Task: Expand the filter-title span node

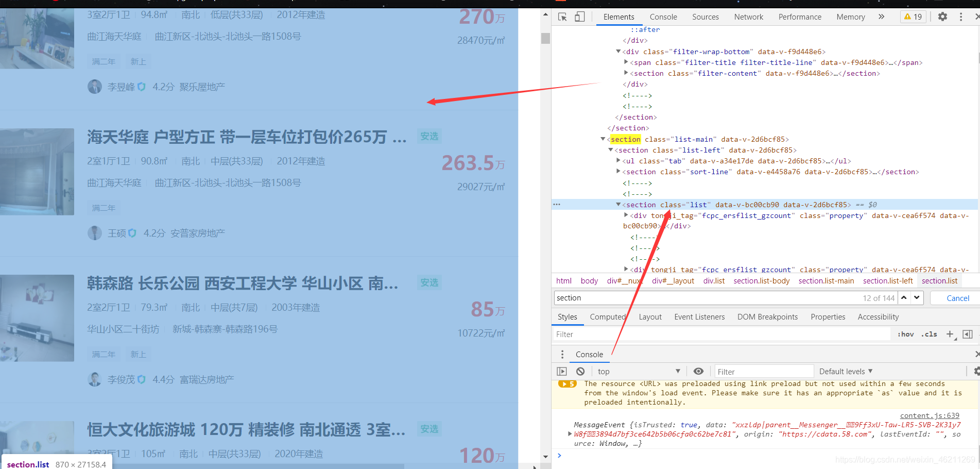Action: pos(626,62)
